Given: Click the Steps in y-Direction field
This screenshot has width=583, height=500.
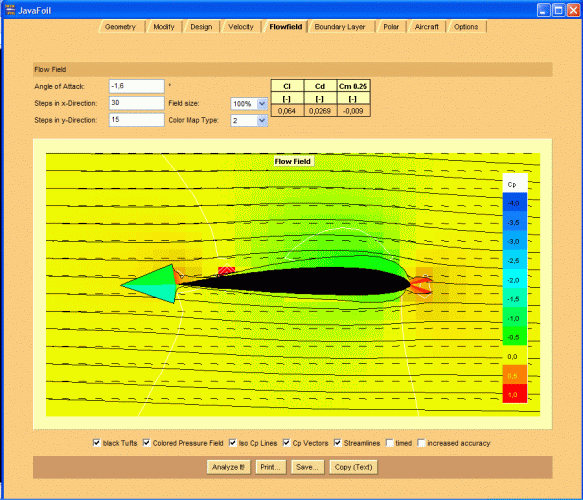Looking at the screenshot, I should (x=136, y=120).
